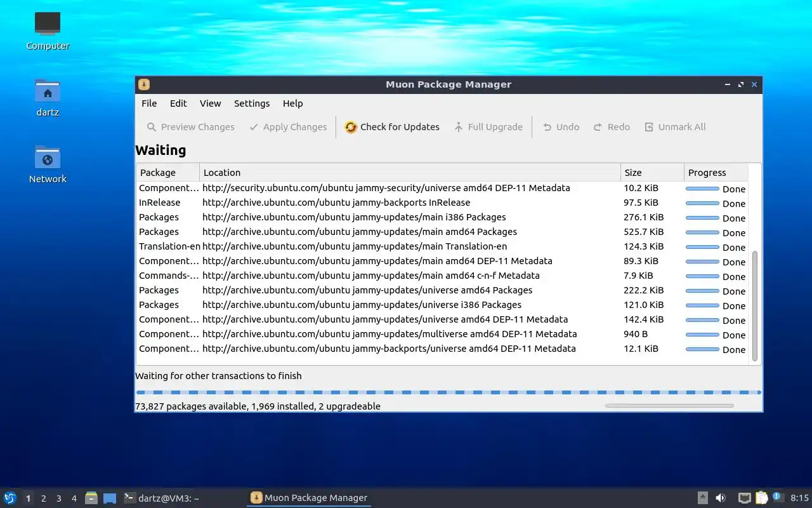
Task: Click the 525.7 KiB size cell
Action: click(x=643, y=232)
